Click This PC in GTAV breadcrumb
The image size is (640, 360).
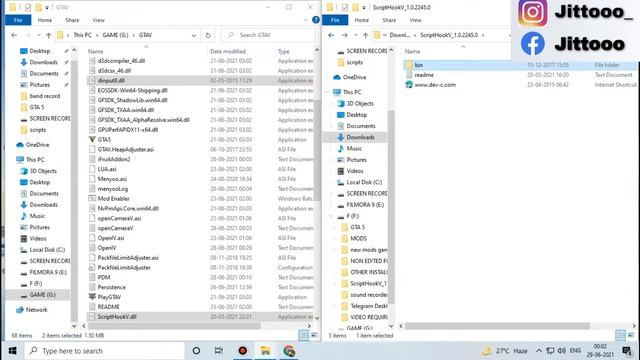click(82, 35)
